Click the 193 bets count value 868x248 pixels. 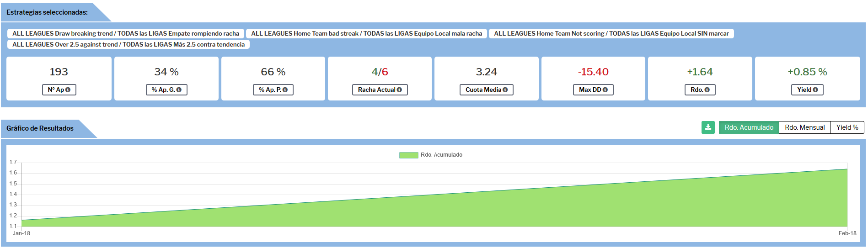pos(59,72)
